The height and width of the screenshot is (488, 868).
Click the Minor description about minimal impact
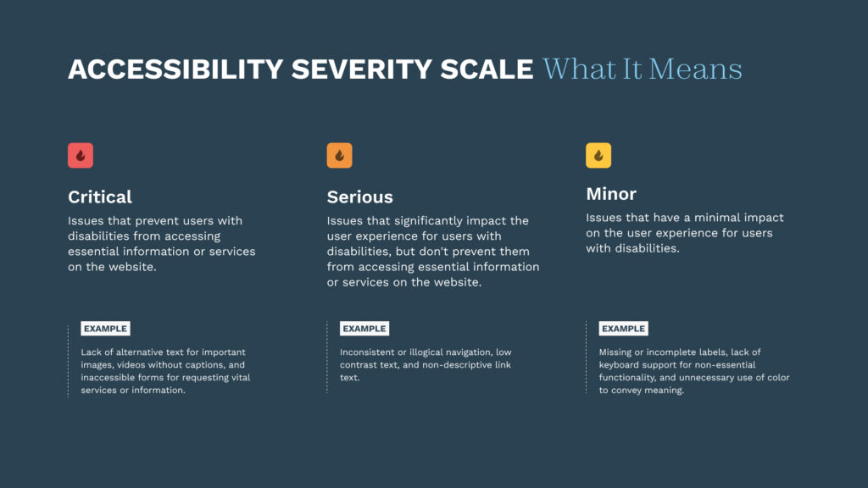(685, 233)
